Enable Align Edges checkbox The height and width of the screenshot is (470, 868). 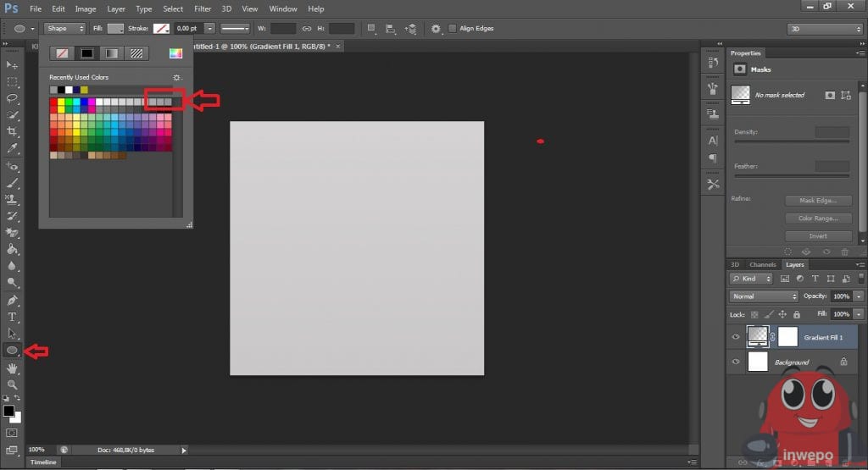click(x=453, y=28)
